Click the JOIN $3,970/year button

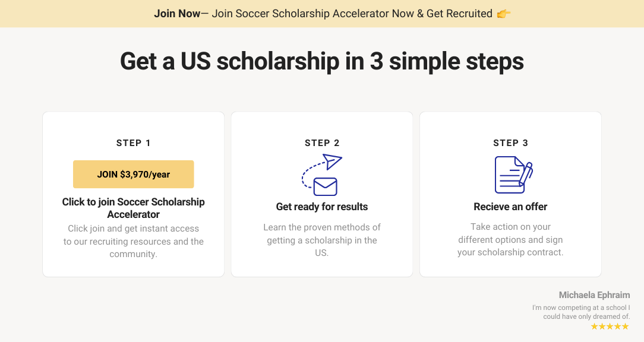point(133,174)
